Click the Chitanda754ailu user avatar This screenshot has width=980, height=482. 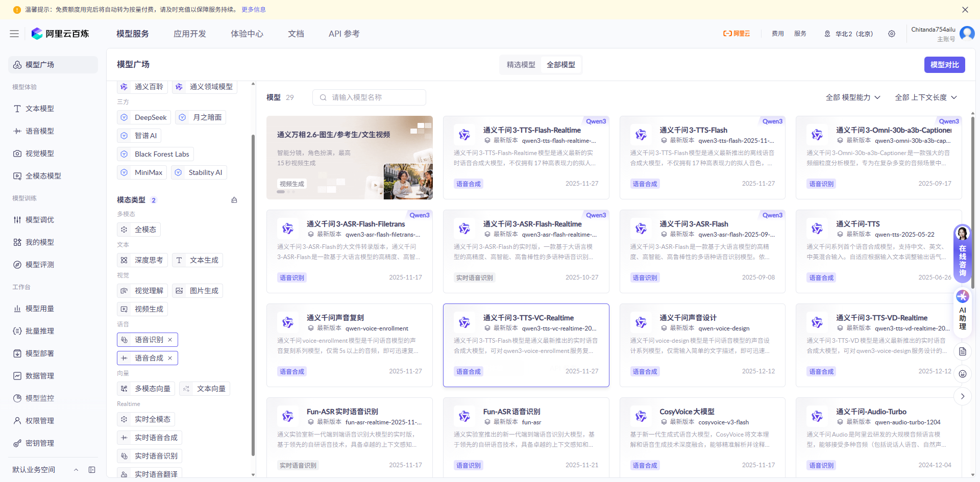[967, 33]
